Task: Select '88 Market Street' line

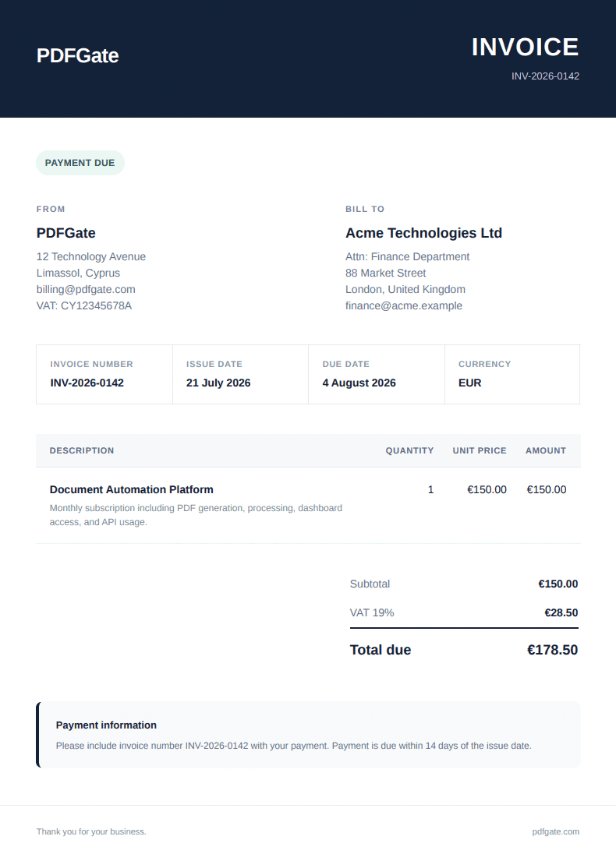Action: coord(385,273)
